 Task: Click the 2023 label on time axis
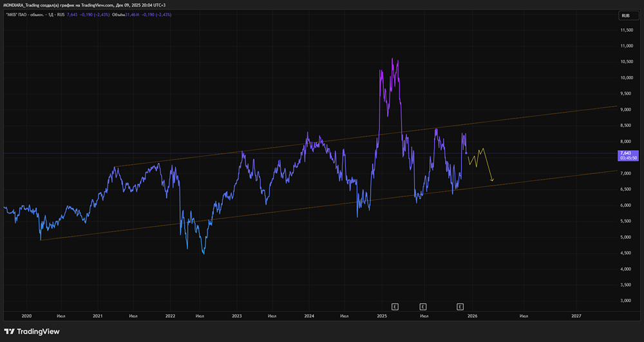click(x=236, y=316)
